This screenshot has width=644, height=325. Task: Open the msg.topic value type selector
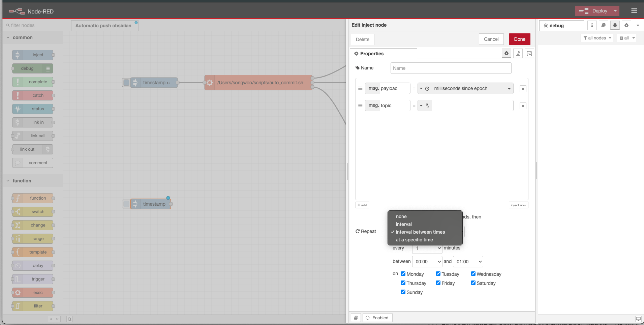(x=424, y=106)
